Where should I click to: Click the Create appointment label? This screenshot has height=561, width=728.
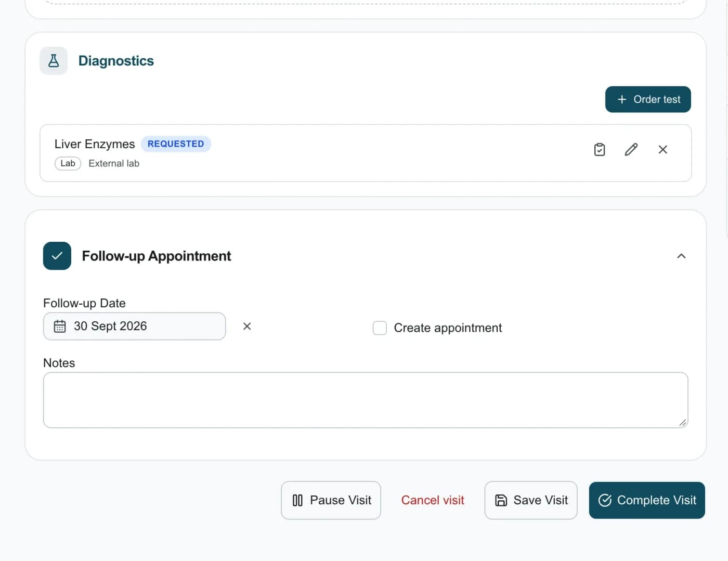point(448,328)
